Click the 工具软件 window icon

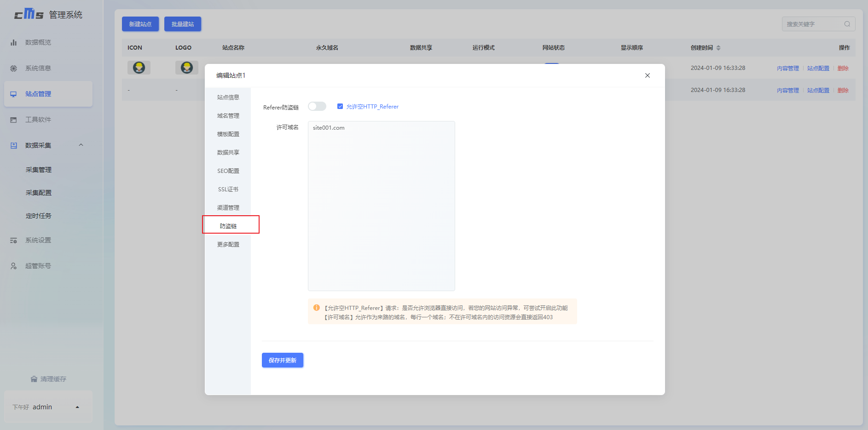pyautogui.click(x=14, y=120)
